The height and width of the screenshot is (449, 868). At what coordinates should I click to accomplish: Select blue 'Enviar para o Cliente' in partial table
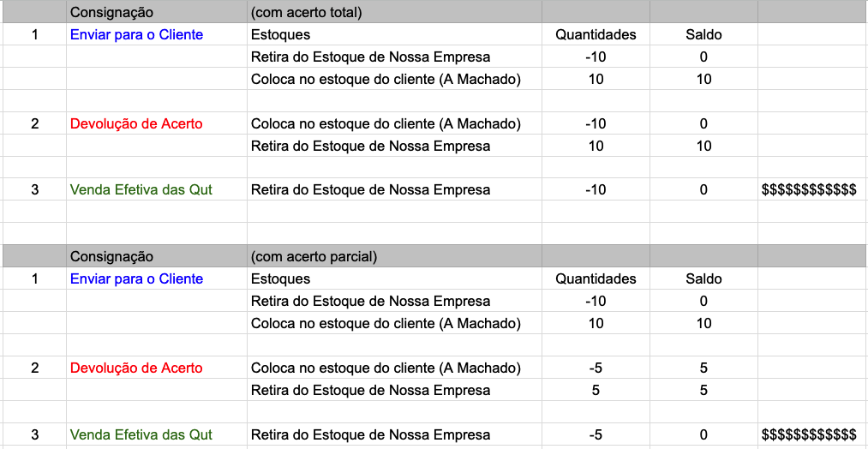pyautogui.click(x=157, y=279)
